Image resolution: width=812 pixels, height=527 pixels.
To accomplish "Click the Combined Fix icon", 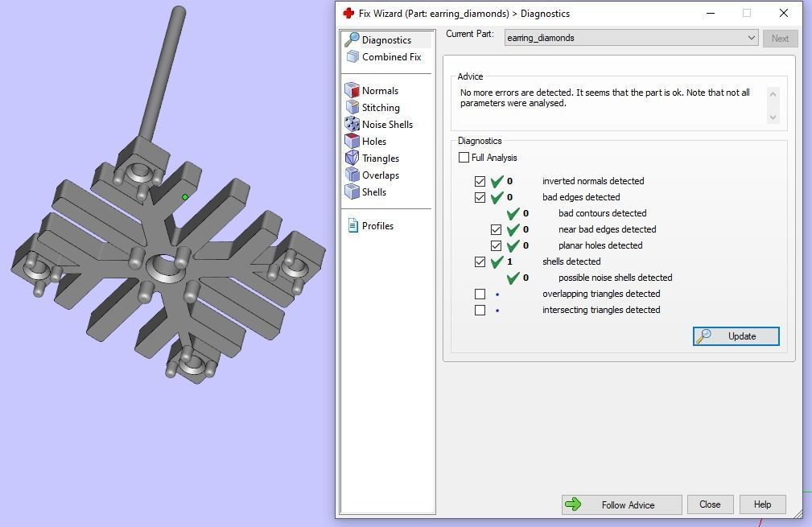I will [x=352, y=56].
